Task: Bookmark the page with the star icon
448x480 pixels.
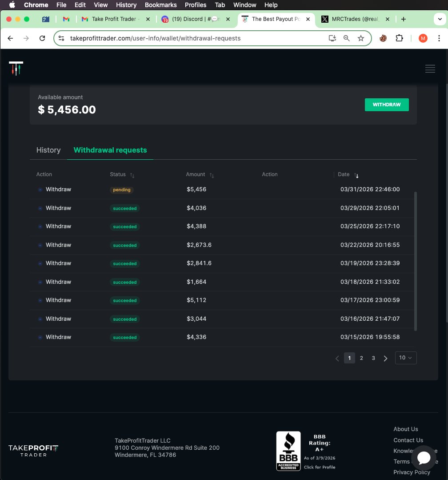Action: click(361, 38)
